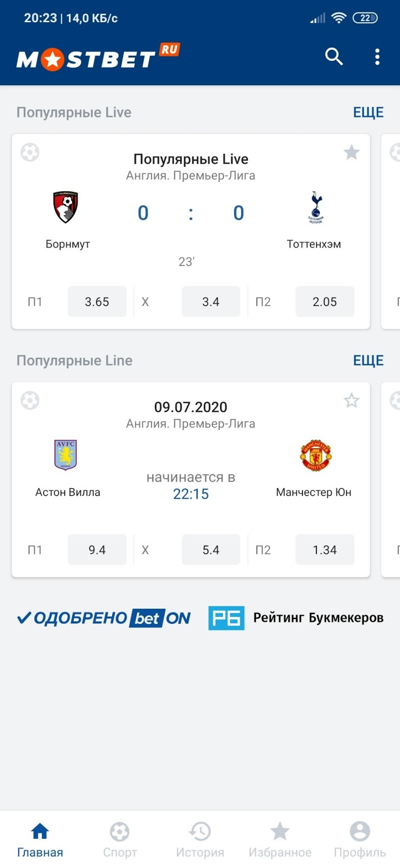Toggle favorite star for Aston Villa match
The height and width of the screenshot is (868, 400).
point(352,401)
